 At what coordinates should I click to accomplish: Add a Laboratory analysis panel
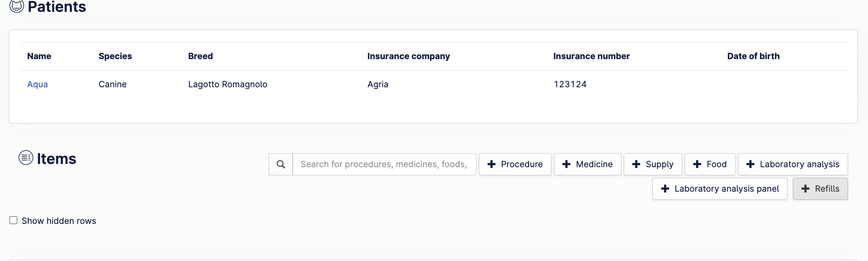(719, 189)
